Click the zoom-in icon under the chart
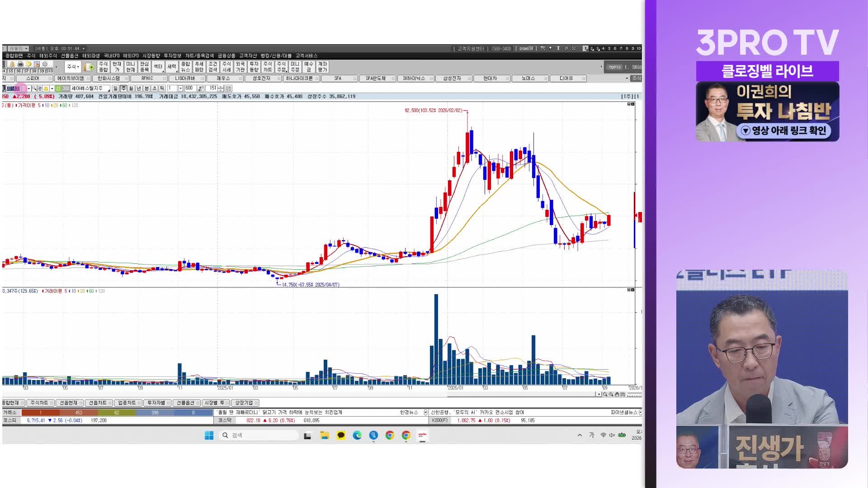Screen dimensions: 868x488 click(x=611, y=394)
